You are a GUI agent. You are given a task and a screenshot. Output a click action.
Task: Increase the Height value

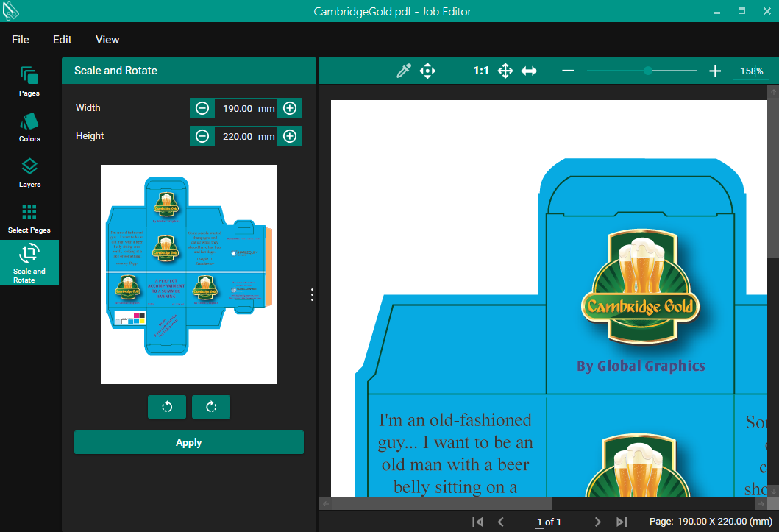pyautogui.click(x=290, y=136)
